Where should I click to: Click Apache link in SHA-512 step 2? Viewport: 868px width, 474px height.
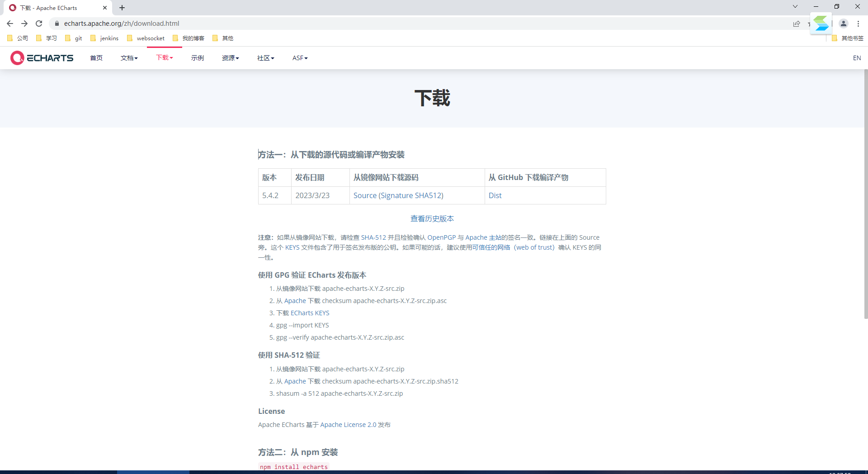pyautogui.click(x=295, y=381)
